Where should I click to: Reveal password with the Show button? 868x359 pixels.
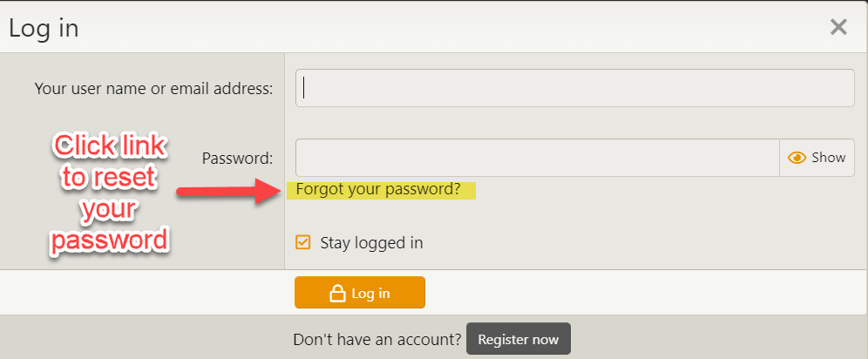[x=817, y=158]
